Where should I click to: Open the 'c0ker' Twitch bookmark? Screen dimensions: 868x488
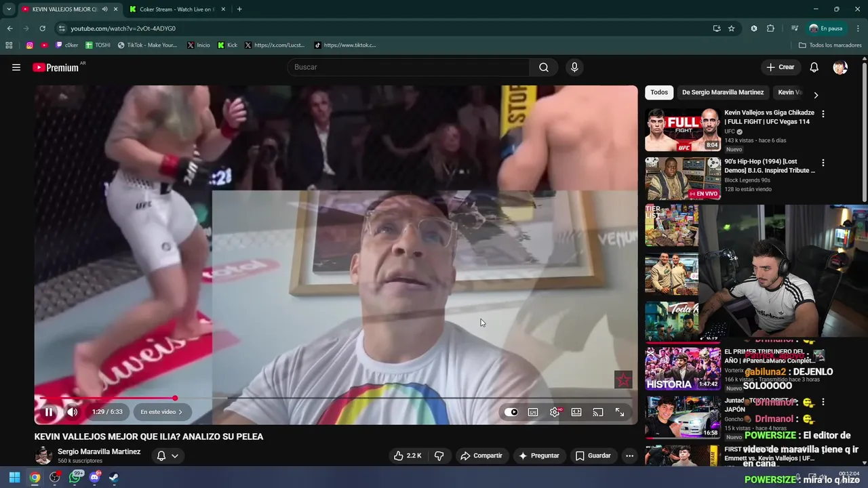66,45
